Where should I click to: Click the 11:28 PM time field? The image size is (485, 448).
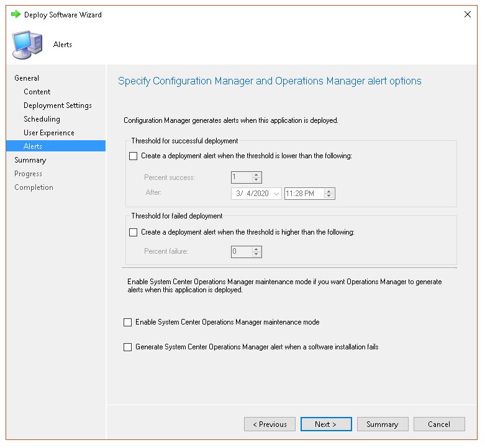(x=304, y=194)
